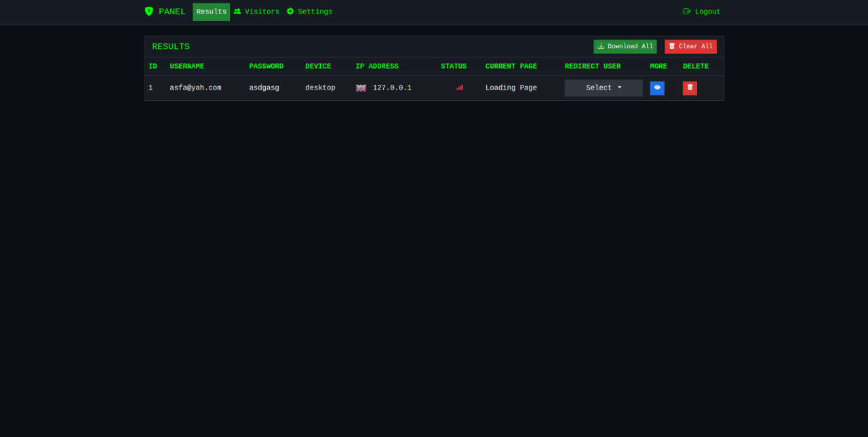Click the Logout link
This screenshot has width=868, height=437.
pyautogui.click(x=702, y=12)
